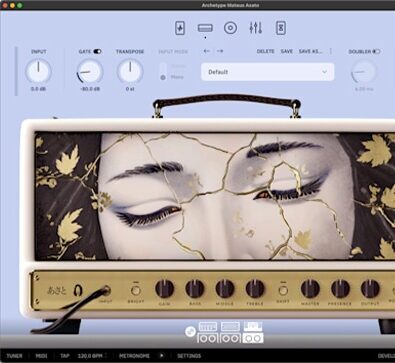Viewport: 395px width, 363px height.
Task: Click the Metronome label in bottom bar
Action: [134, 356]
